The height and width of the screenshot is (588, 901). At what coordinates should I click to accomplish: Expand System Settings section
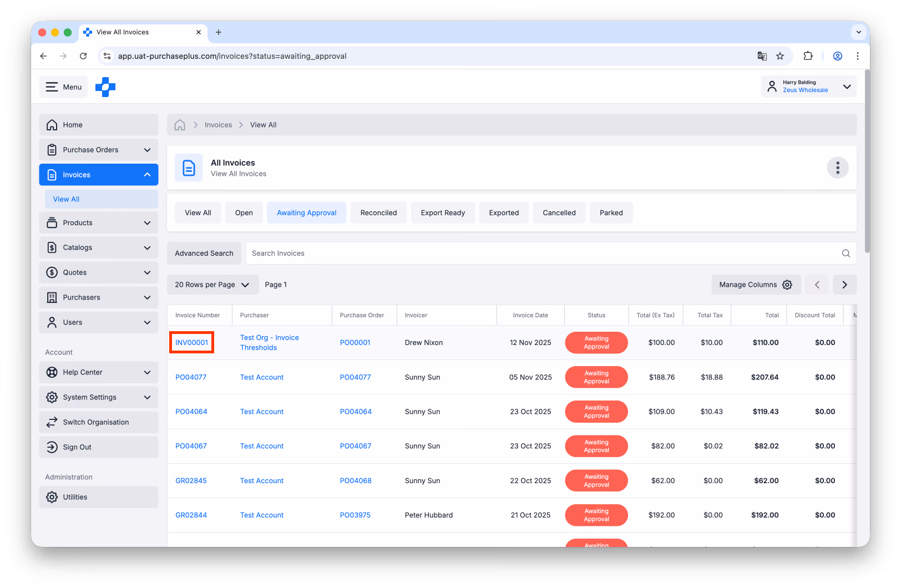click(x=99, y=397)
